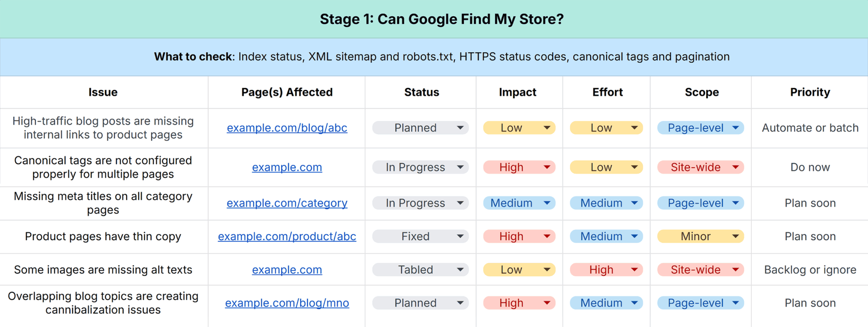Open High Impact dropdown in canonical tags row
This screenshot has width=868, height=327.
519,167
